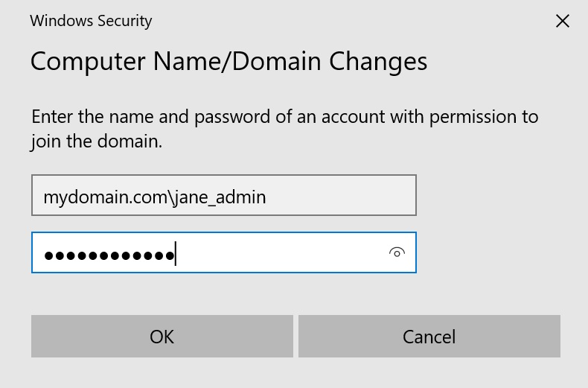Viewport: 588px width, 388px height.
Task: Place cursor on 'mydomain.com' in username field
Action: tap(104, 197)
